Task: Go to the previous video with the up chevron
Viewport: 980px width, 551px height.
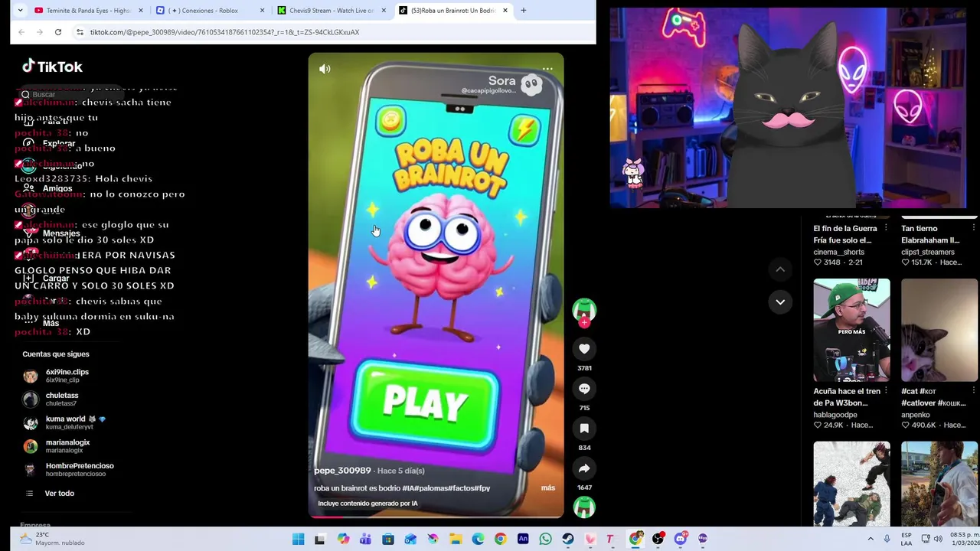Action: tap(780, 269)
